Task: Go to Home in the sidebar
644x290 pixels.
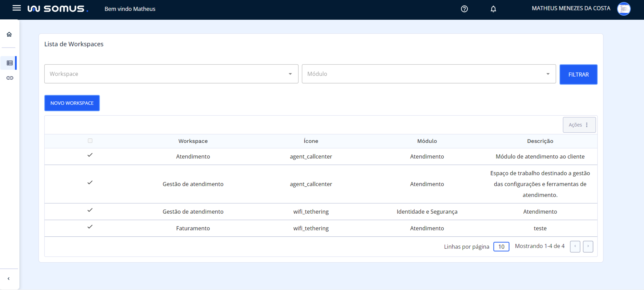Action: [9, 34]
